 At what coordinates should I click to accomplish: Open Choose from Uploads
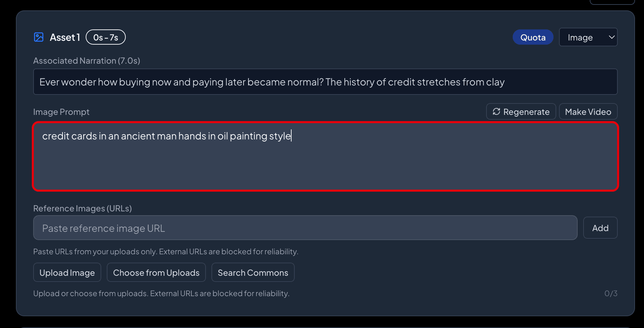pos(156,272)
